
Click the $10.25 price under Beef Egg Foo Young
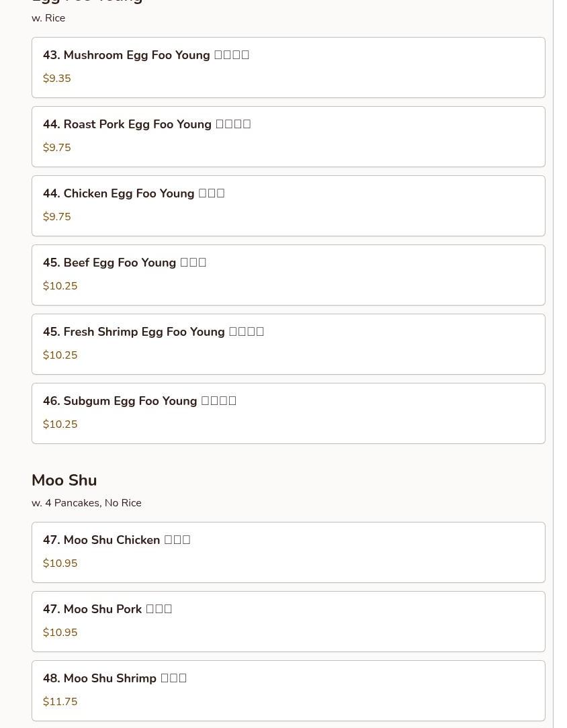[60, 285]
